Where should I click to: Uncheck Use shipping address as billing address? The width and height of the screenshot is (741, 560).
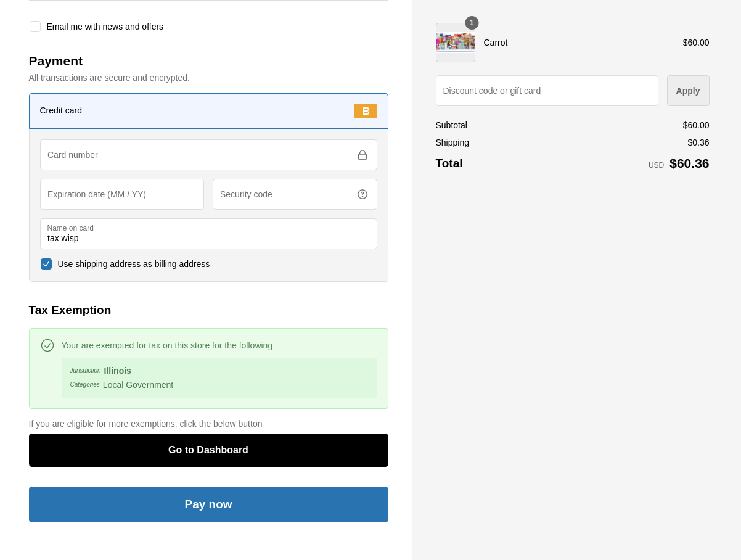tap(46, 264)
